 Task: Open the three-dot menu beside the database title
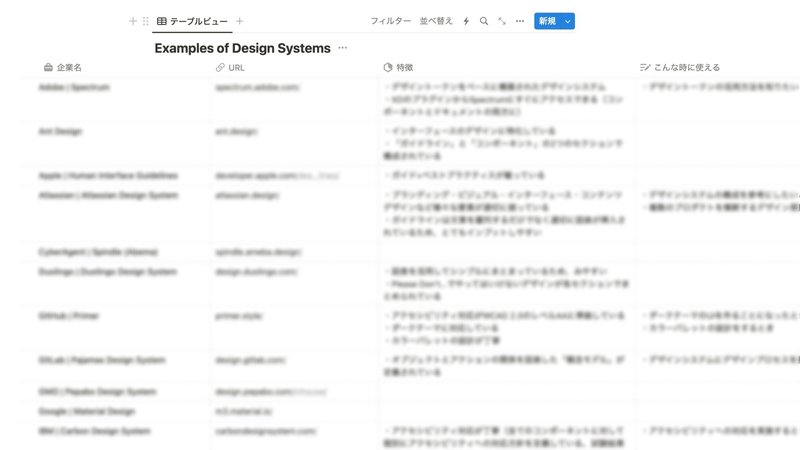tap(342, 48)
